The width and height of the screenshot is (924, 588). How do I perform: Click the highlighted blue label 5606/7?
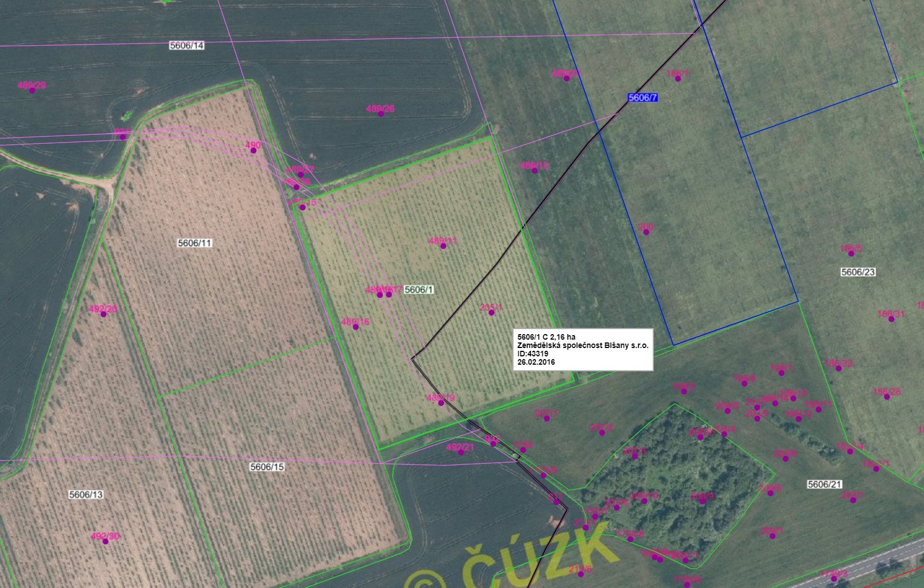pos(643,97)
